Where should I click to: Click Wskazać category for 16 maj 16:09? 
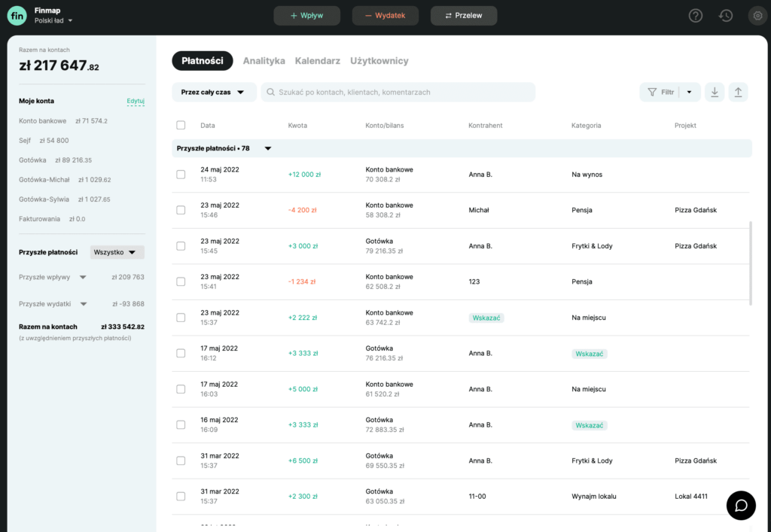point(589,425)
